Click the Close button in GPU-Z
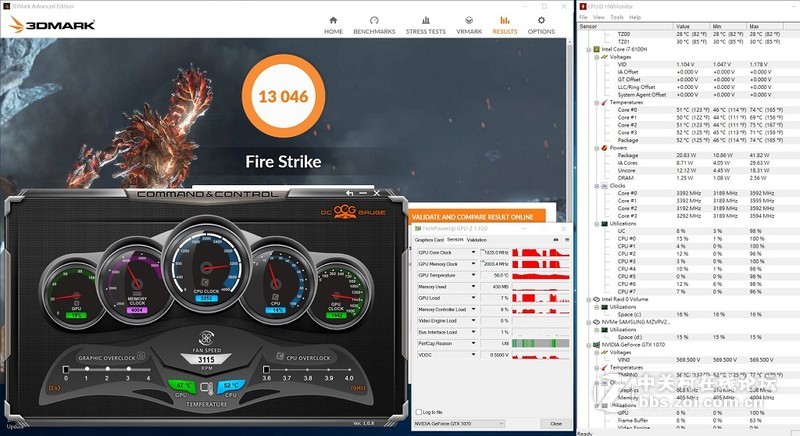 [556, 424]
